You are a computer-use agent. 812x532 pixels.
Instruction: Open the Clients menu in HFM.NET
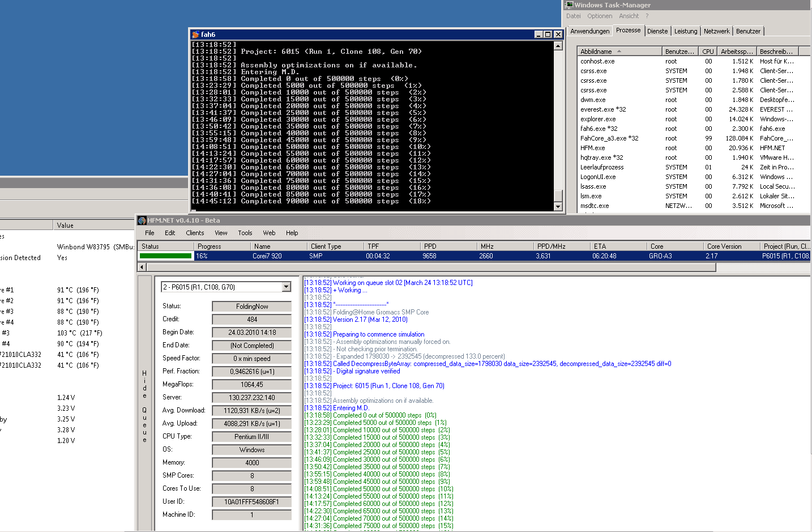(x=195, y=233)
